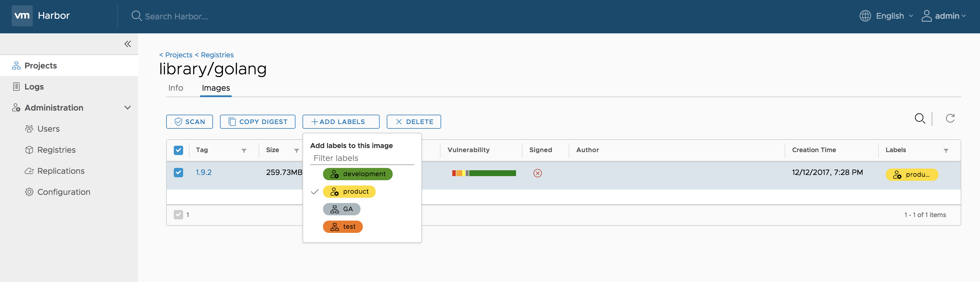Uncheck the checkmark beside product label
Image resolution: width=980 pixels, height=282 pixels.
(314, 192)
